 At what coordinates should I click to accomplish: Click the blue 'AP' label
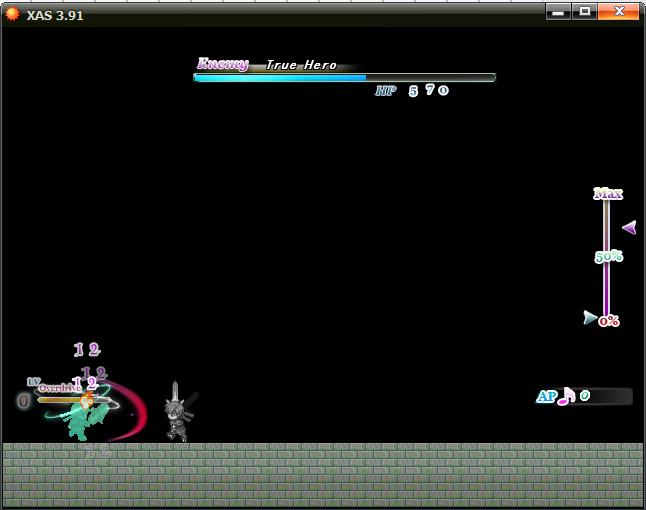[547, 396]
